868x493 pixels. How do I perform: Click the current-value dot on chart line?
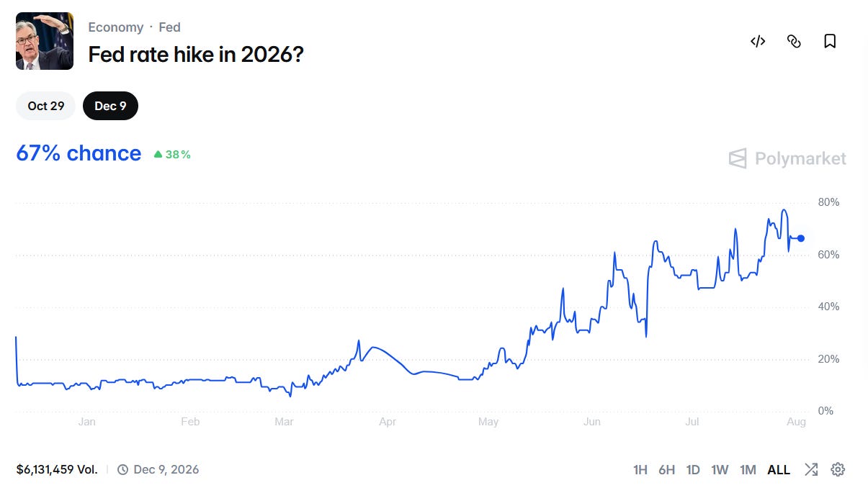coord(801,238)
